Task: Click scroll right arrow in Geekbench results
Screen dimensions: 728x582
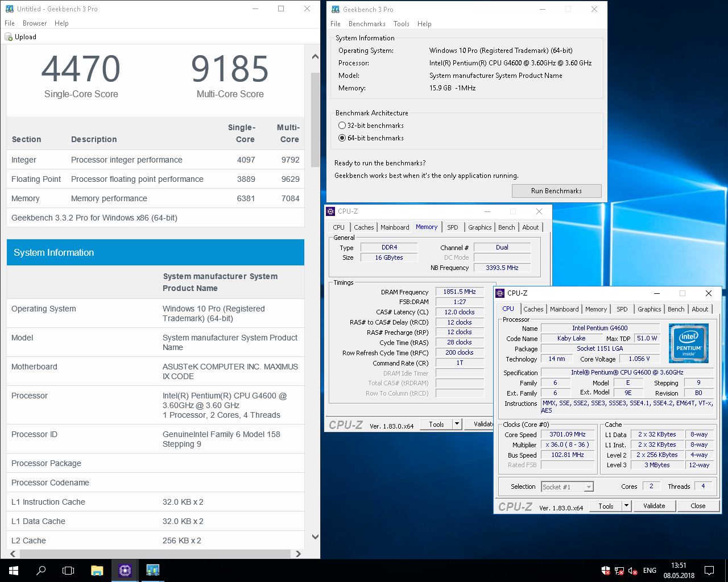Action: click(x=298, y=554)
